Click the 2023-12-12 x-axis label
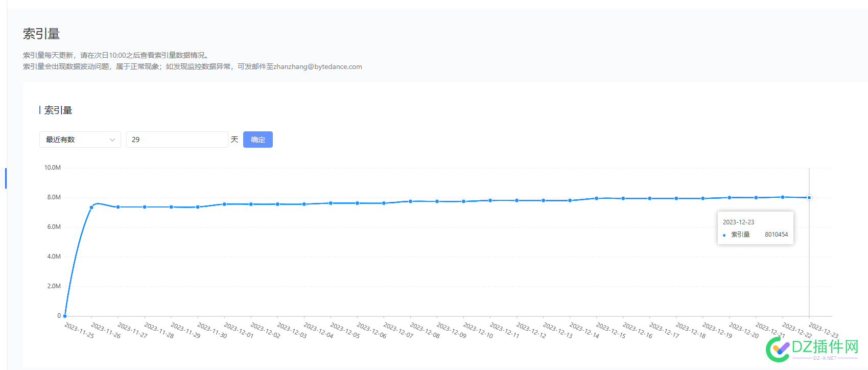Viewport: 868px width, 370px height. (x=531, y=330)
